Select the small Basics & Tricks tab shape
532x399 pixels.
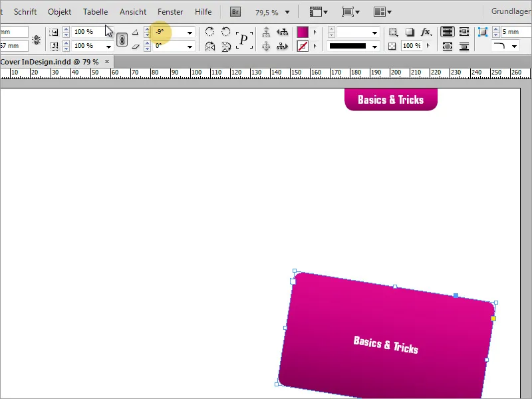[391, 99]
